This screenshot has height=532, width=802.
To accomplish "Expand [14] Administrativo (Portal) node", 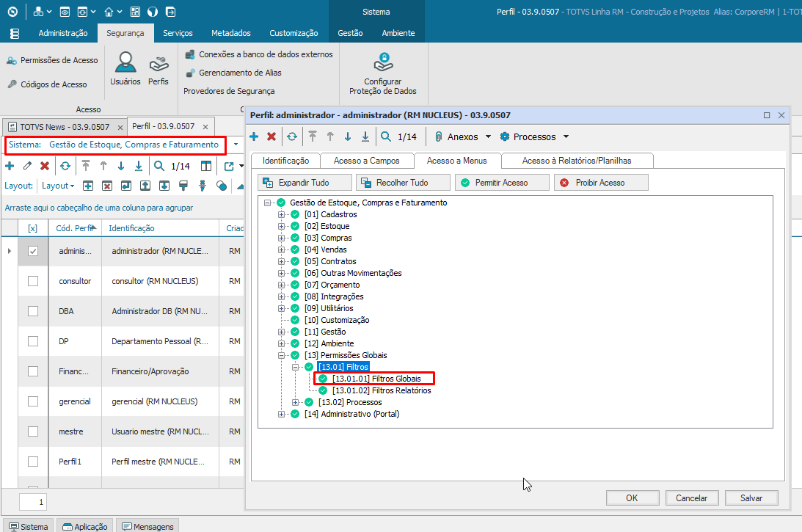I will [281, 414].
